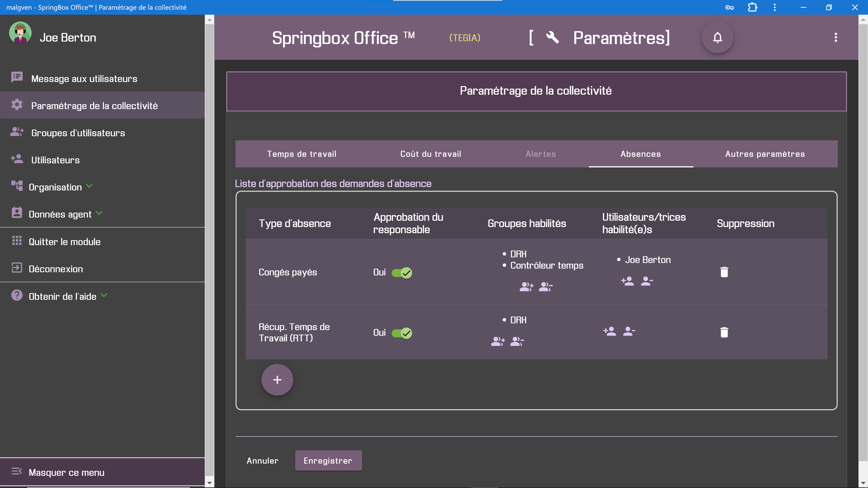Click the Déconnexion exit icon
This screenshot has height=488, width=868.
(x=17, y=268)
